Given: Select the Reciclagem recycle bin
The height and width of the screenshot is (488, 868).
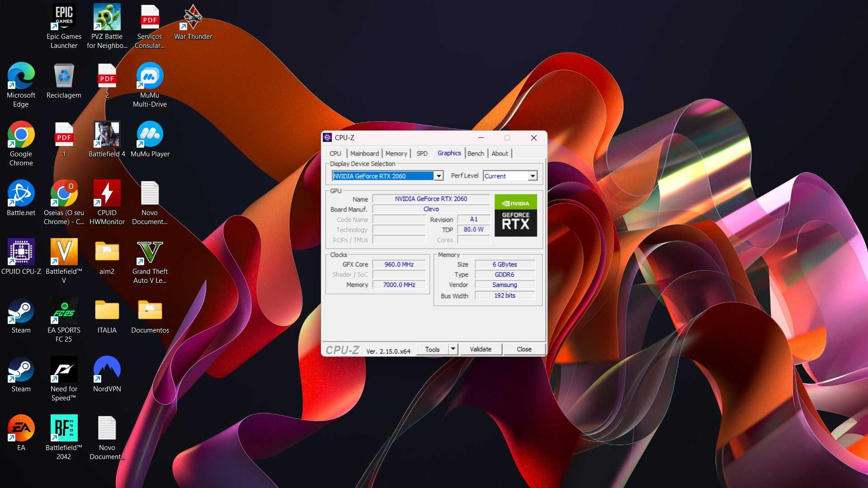Looking at the screenshot, I should pos(64,80).
